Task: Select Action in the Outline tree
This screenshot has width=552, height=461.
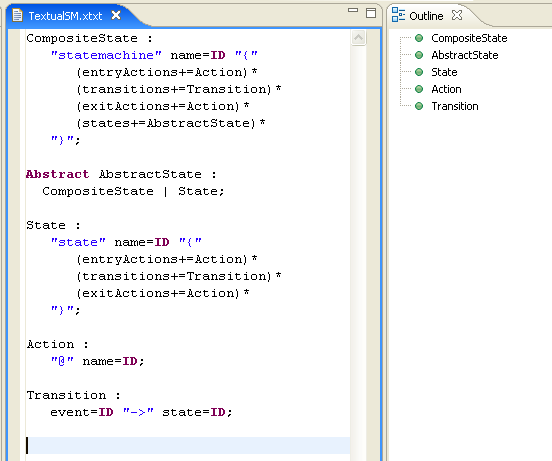Action: pyautogui.click(x=446, y=89)
